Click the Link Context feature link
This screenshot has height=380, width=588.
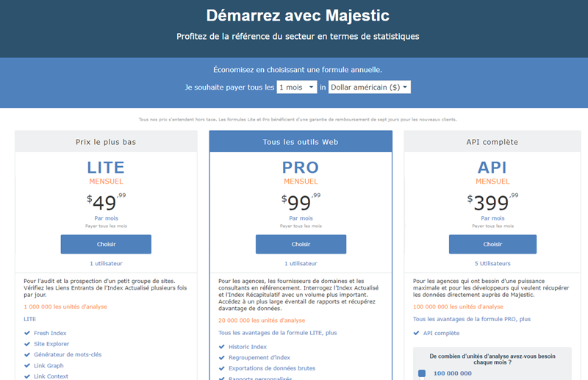(x=51, y=376)
